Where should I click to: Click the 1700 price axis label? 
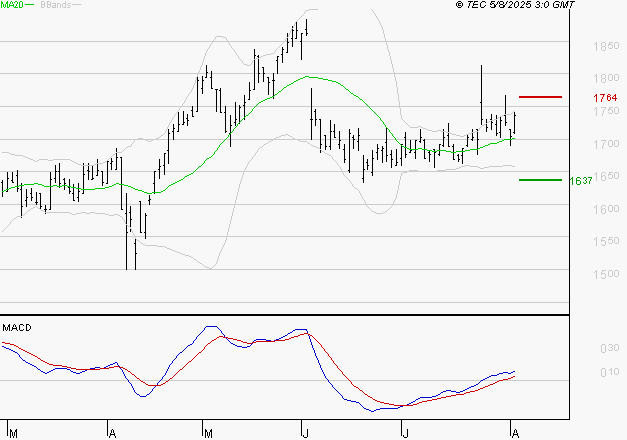point(604,144)
